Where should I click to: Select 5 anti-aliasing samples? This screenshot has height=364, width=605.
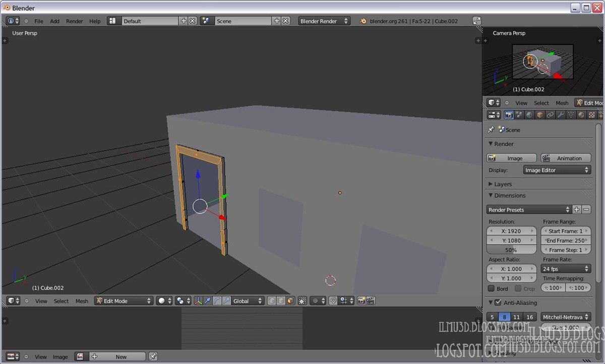point(493,317)
